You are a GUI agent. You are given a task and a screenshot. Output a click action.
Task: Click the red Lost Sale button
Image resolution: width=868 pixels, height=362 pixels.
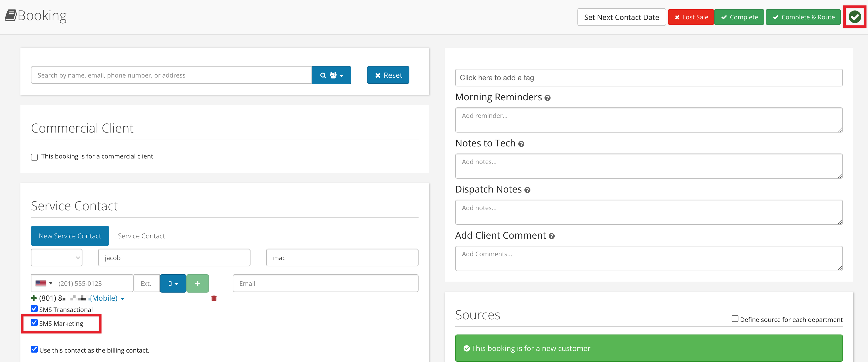click(691, 17)
